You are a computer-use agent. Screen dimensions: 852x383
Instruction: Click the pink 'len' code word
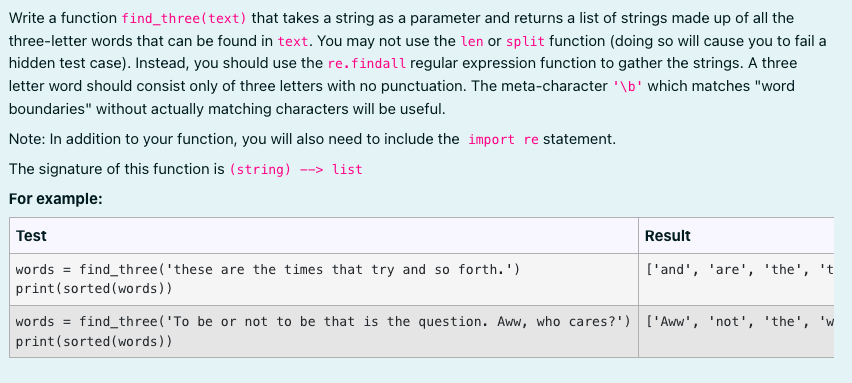coord(471,41)
